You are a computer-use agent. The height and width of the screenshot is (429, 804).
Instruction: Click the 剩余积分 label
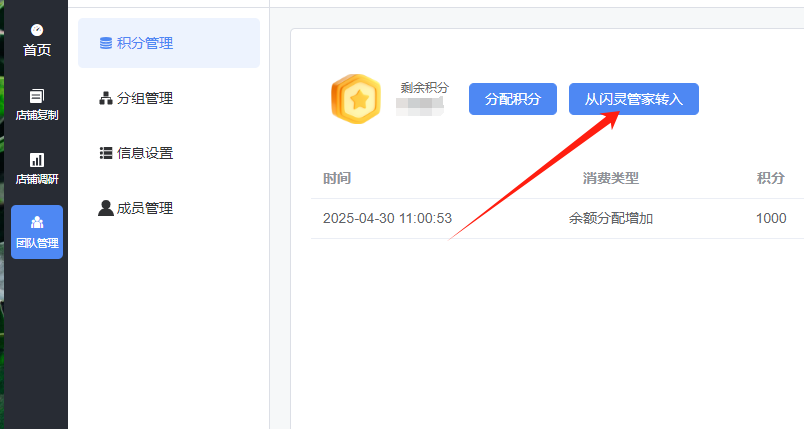click(x=425, y=88)
